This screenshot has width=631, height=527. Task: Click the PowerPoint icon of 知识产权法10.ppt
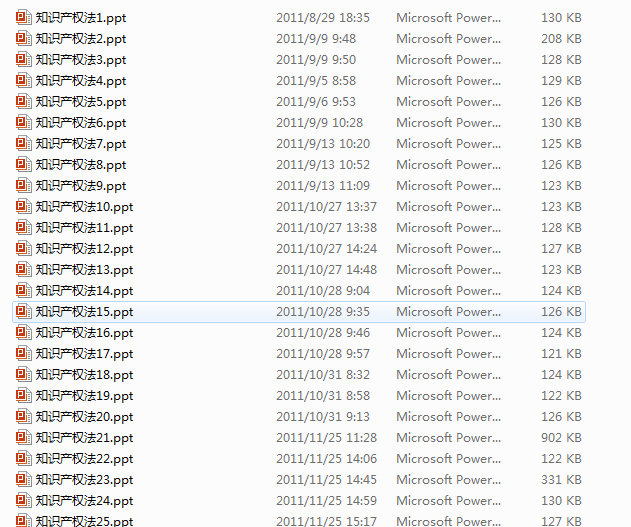[x=24, y=206]
